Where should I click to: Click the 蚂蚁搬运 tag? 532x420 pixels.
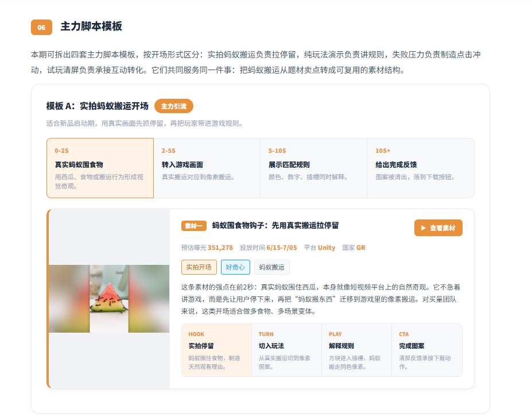click(x=272, y=267)
